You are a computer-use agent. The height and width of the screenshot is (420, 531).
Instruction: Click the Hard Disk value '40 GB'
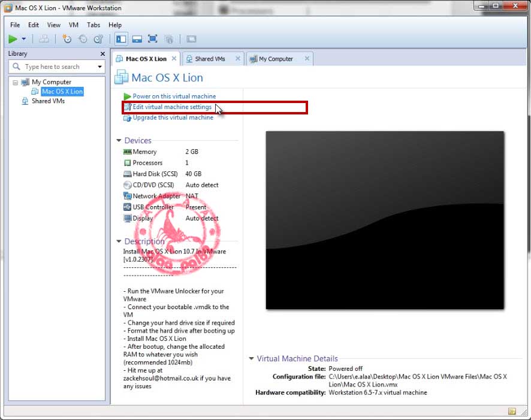[194, 174]
